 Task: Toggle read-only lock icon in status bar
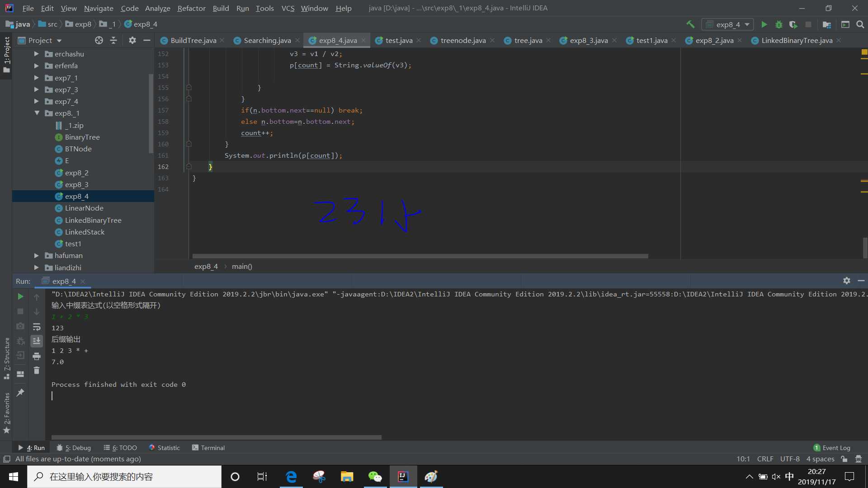tap(844, 459)
